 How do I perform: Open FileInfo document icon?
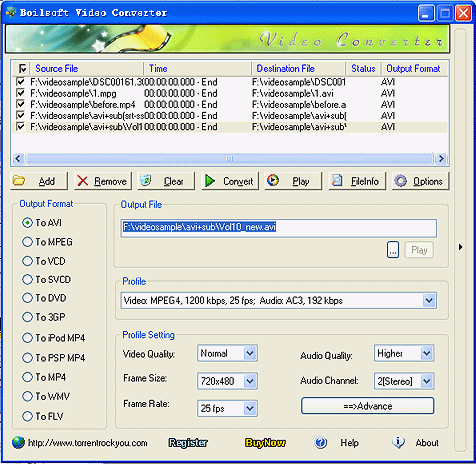point(337,180)
